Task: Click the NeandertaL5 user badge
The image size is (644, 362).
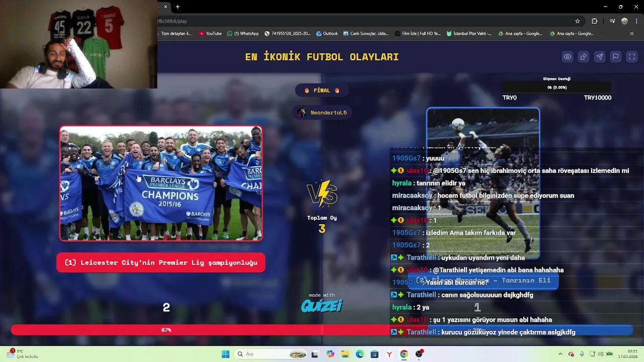Action: (322, 113)
